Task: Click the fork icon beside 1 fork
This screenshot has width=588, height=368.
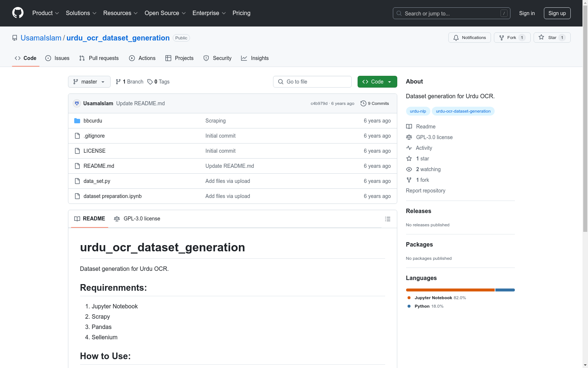Action: click(x=409, y=180)
